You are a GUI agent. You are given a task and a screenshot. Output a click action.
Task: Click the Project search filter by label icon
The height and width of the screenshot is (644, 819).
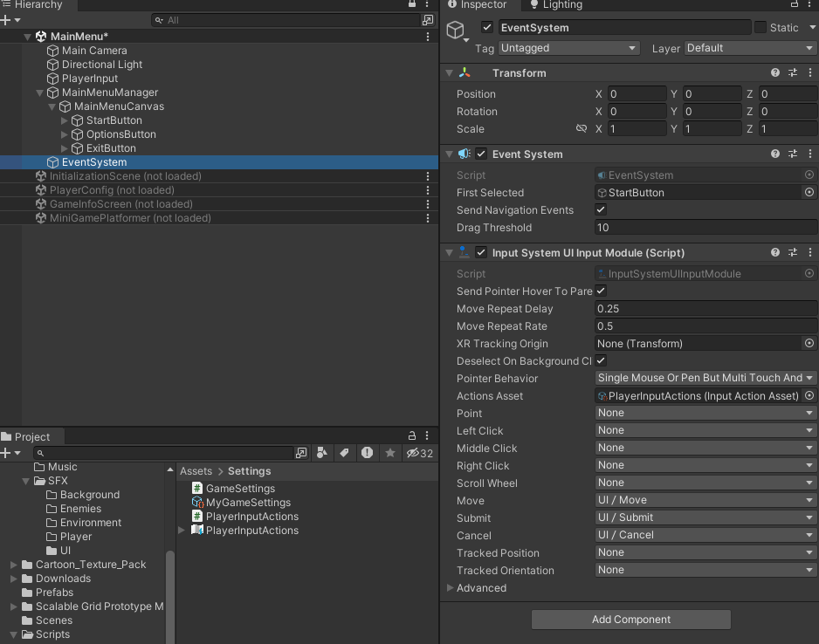344,453
